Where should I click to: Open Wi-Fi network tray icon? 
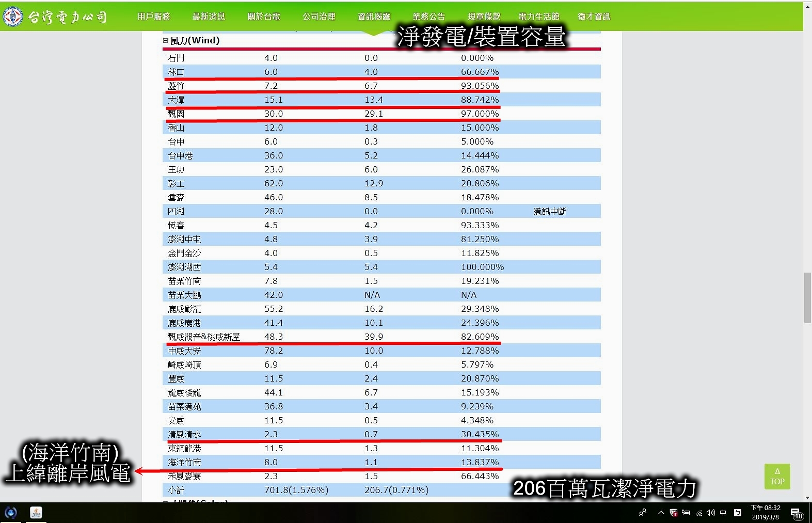tap(699, 513)
